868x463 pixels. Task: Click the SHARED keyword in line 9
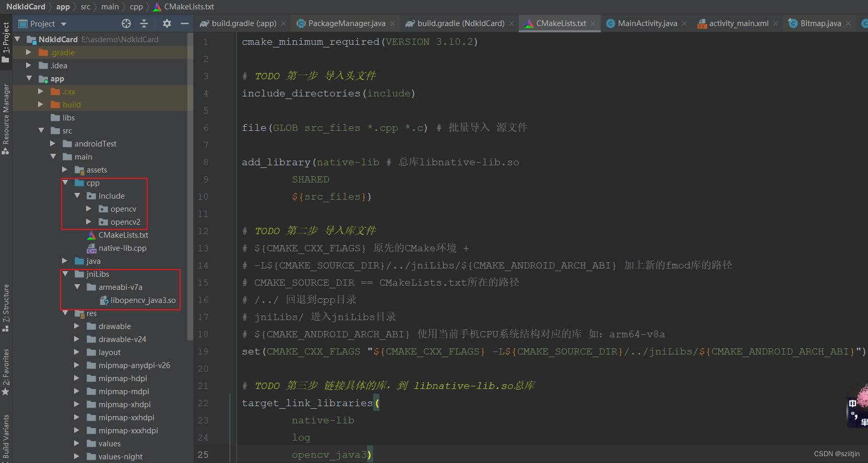click(311, 179)
